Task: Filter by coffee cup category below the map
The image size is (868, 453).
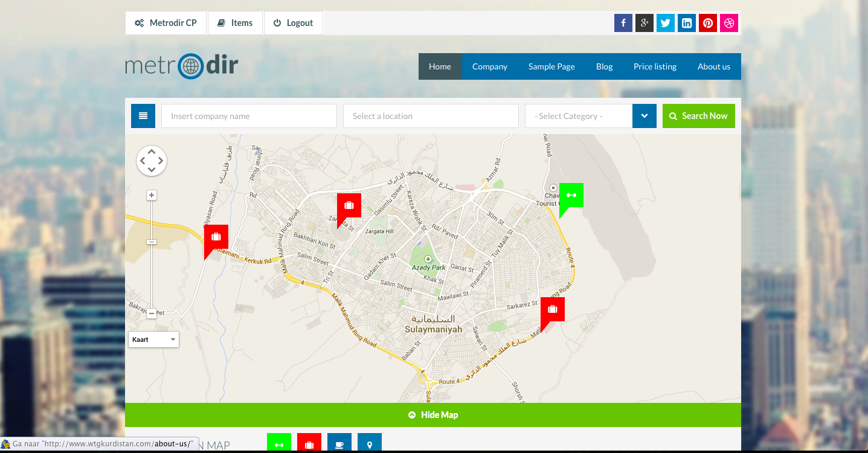Action: pyautogui.click(x=339, y=443)
